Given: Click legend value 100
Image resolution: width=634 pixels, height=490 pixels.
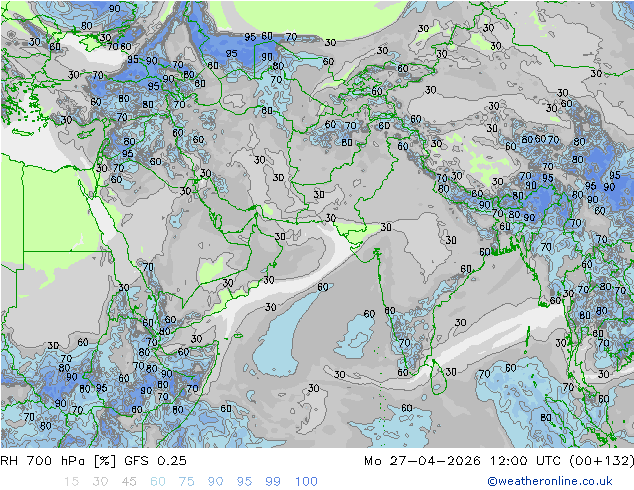Looking at the screenshot, I should pyautogui.click(x=306, y=482).
